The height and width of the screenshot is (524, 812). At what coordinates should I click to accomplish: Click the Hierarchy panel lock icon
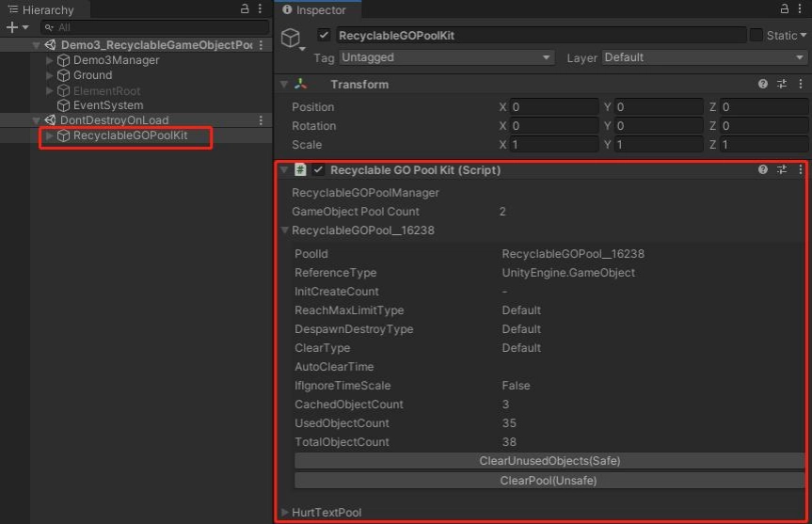click(x=245, y=8)
